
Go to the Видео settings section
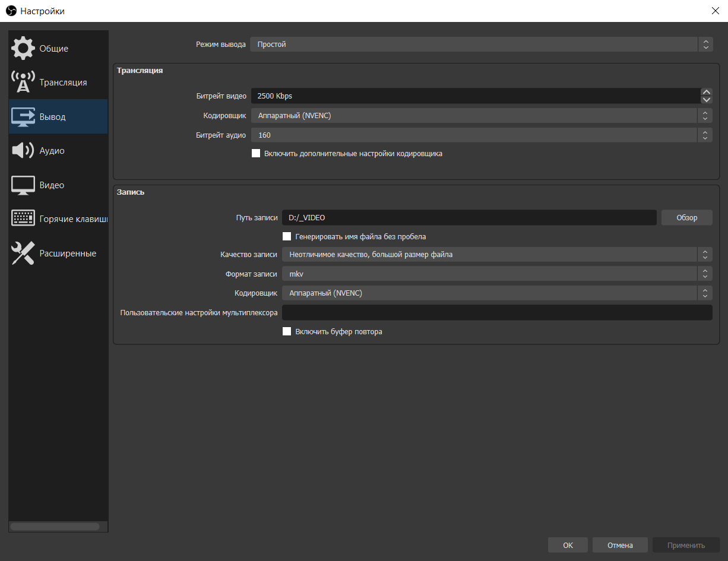(58, 185)
